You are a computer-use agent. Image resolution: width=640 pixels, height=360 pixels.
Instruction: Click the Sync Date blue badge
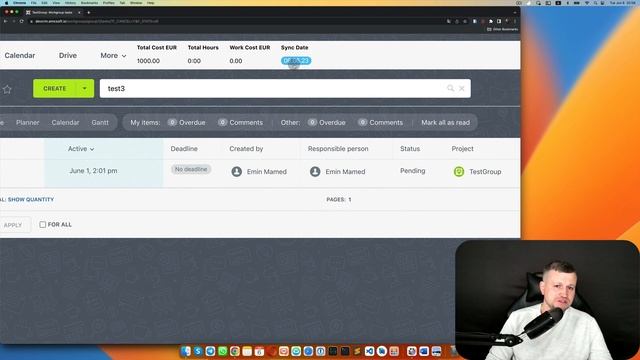[296, 61]
